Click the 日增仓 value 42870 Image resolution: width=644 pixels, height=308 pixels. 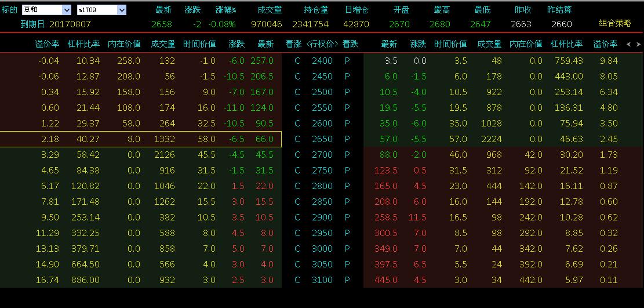(356, 24)
